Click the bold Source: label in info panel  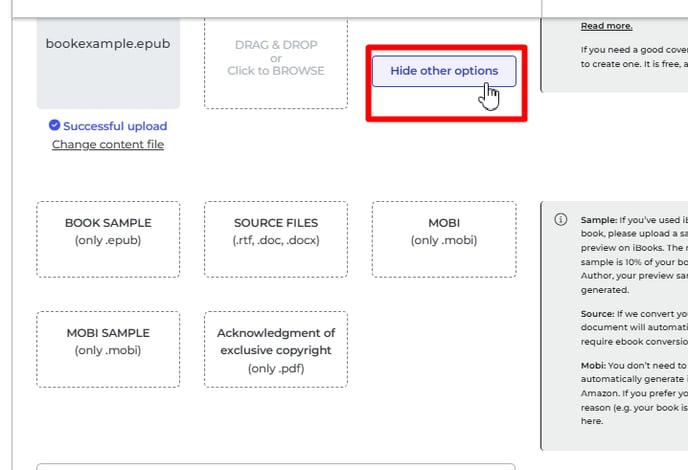tap(598, 314)
